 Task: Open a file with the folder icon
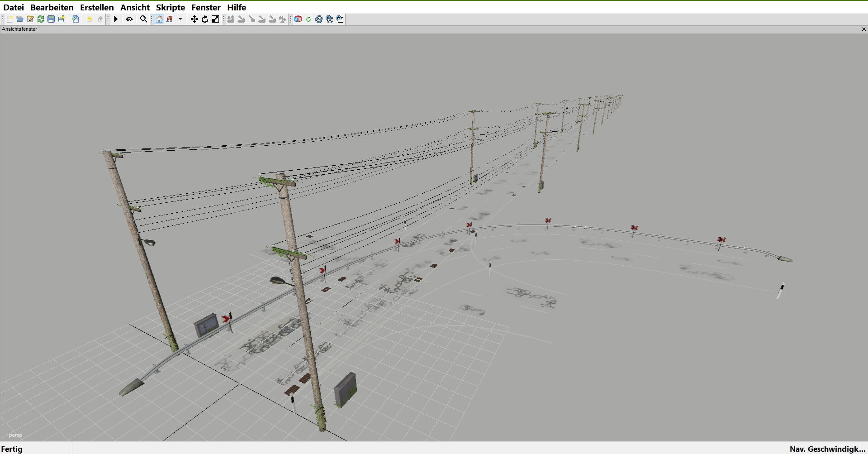point(20,19)
